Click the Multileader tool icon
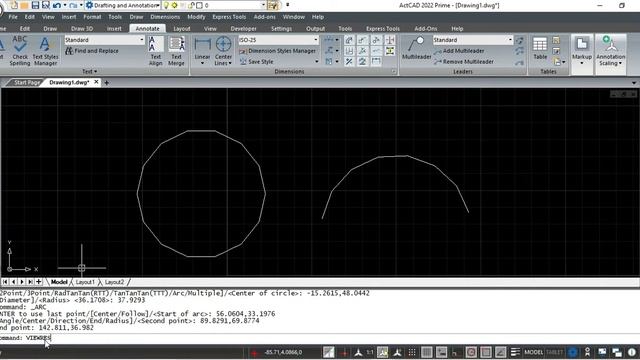 [x=416, y=44]
